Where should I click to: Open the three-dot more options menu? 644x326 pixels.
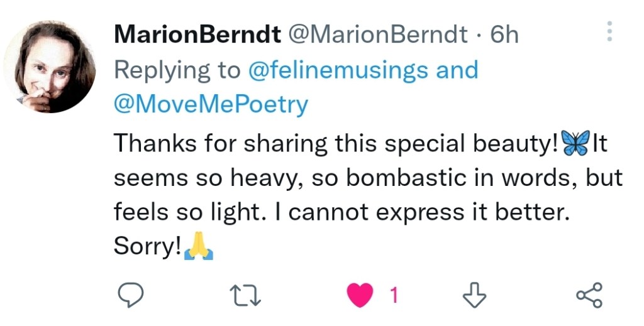(x=609, y=31)
